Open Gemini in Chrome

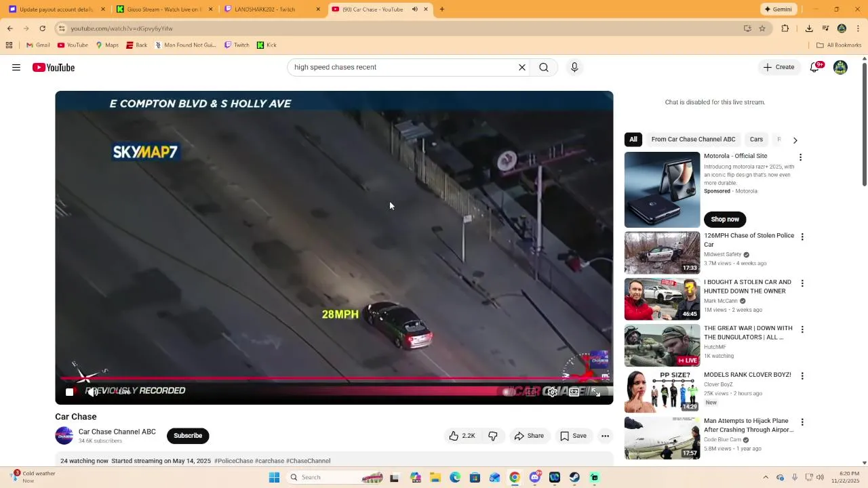tap(777, 9)
